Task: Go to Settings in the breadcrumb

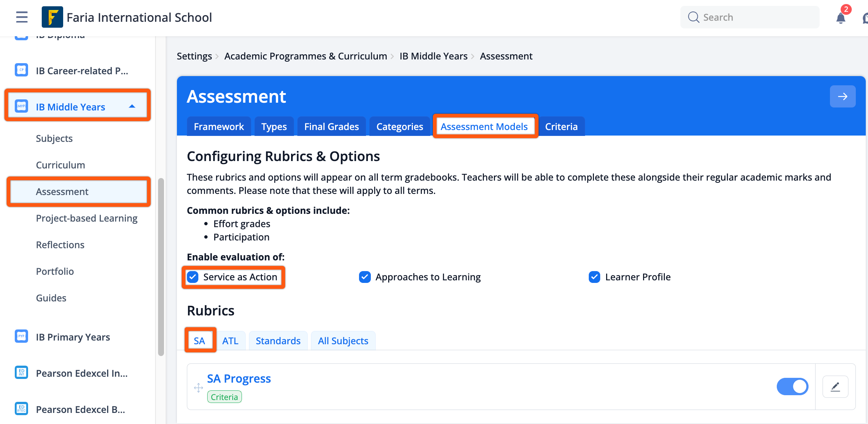Action: pos(194,56)
